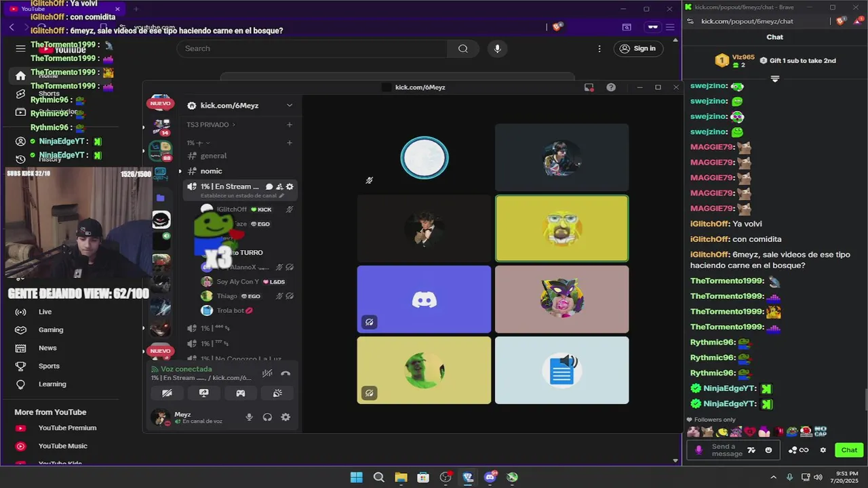Expand the TS3 PRIVADO category
This screenshot has height=488, width=868.
pos(211,125)
